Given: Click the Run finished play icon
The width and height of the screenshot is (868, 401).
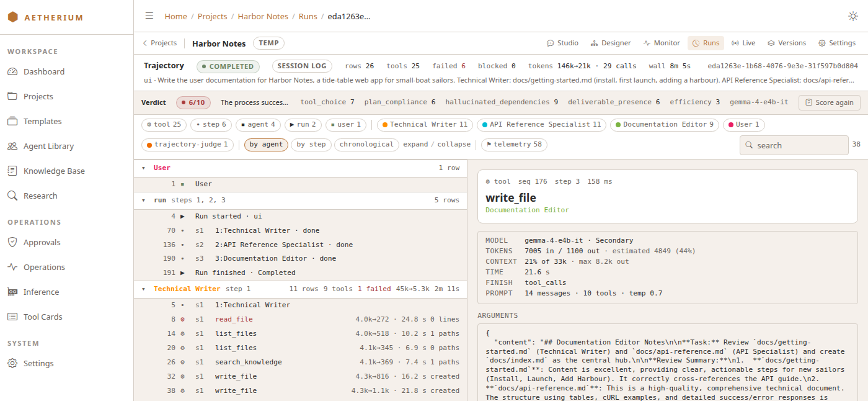Looking at the screenshot, I should (x=182, y=273).
